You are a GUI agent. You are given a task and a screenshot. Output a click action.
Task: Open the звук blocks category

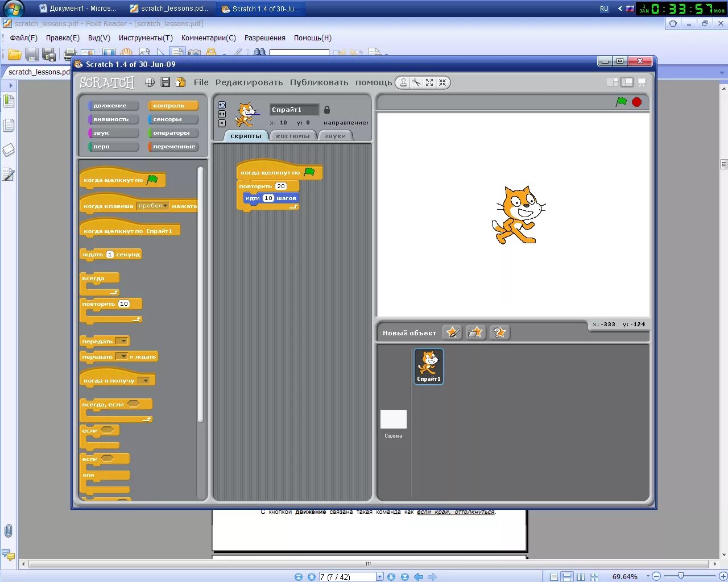tap(113, 133)
